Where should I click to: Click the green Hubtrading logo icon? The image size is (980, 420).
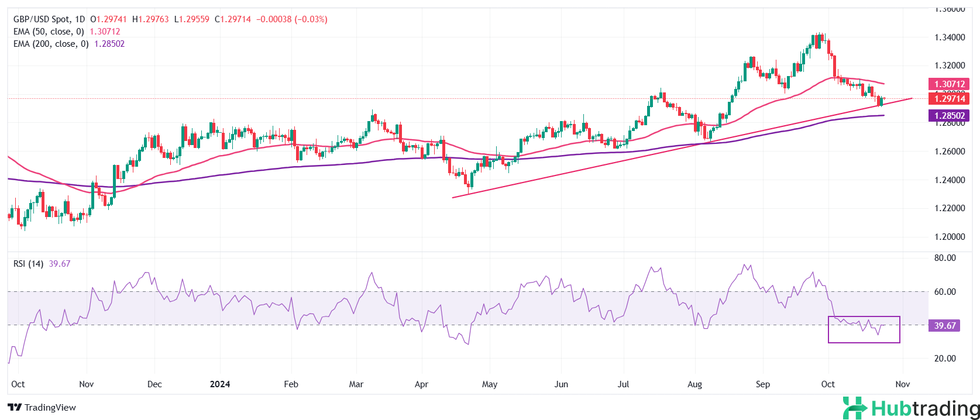tap(855, 408)
